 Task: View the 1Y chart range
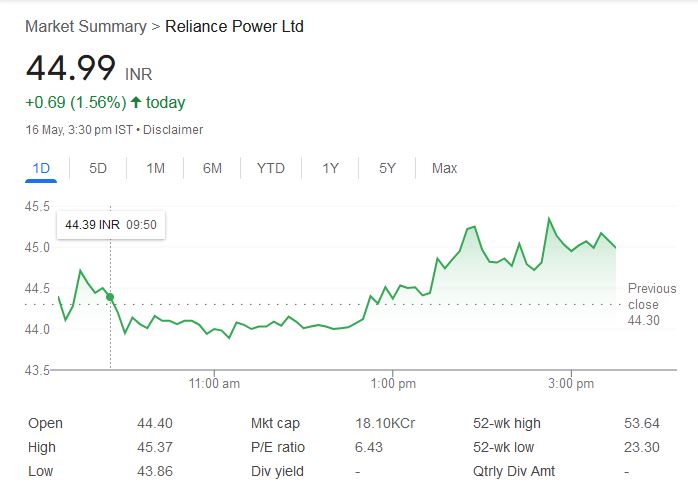[330, 168]
